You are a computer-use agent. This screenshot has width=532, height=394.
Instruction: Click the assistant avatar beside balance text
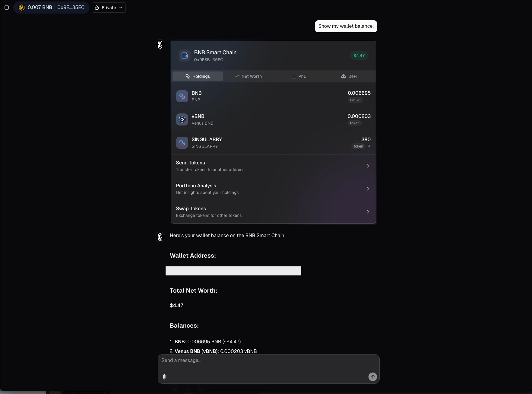point(160,237)
